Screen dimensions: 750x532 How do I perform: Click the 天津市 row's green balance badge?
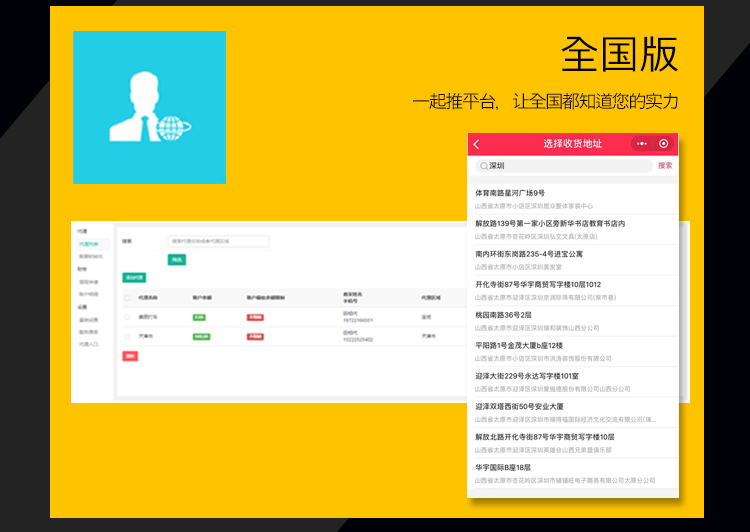pos(201,337)
